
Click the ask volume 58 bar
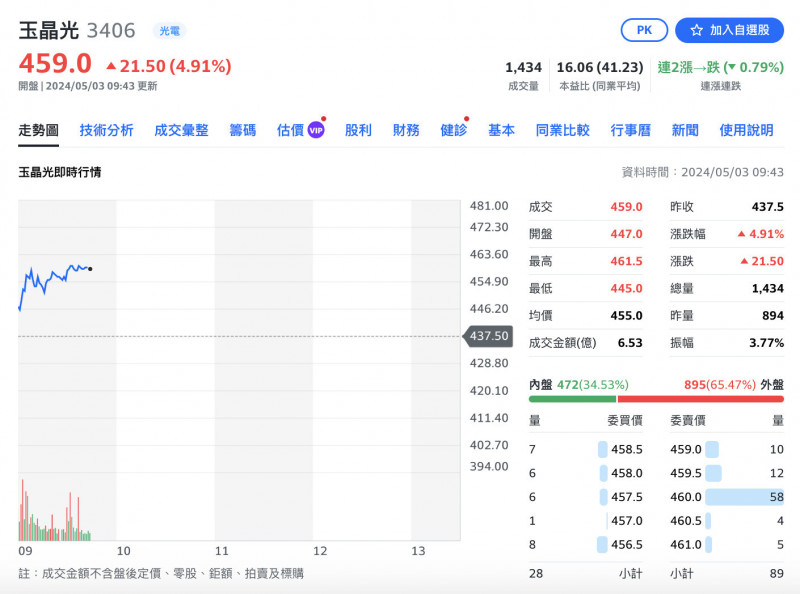[x=745, y=497]
